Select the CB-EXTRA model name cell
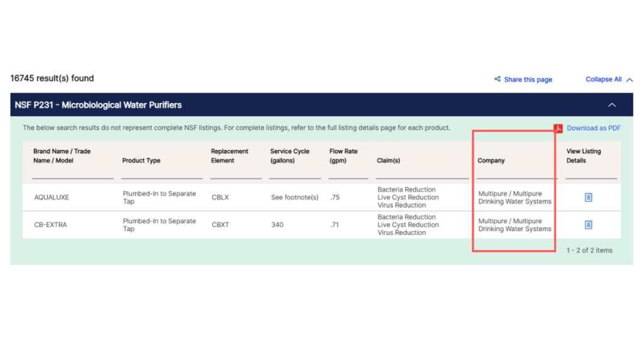This screenshot has width=644, height=338. [51, 225]
